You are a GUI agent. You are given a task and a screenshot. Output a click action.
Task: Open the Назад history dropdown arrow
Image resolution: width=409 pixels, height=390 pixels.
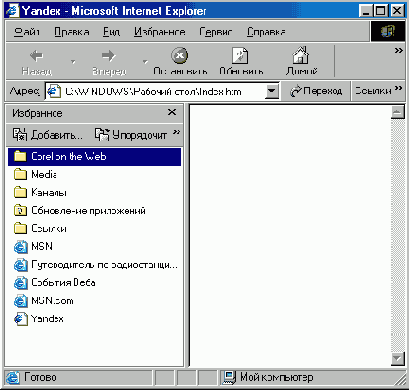[x=73, y=61]
